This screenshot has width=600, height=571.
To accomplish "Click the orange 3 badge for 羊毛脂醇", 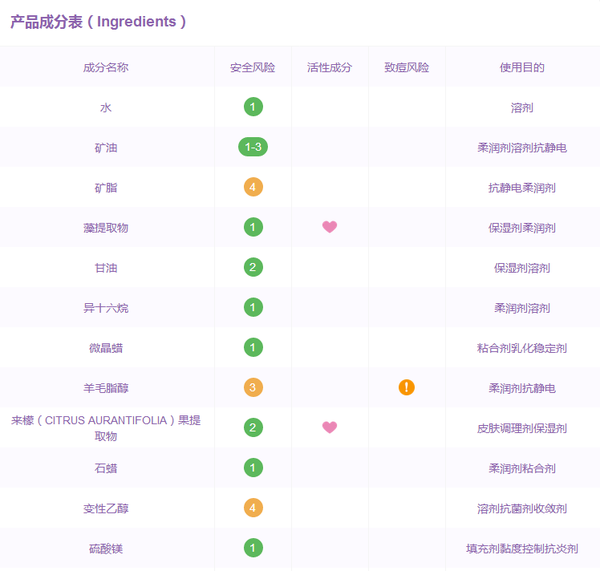I will coord(253,387).
